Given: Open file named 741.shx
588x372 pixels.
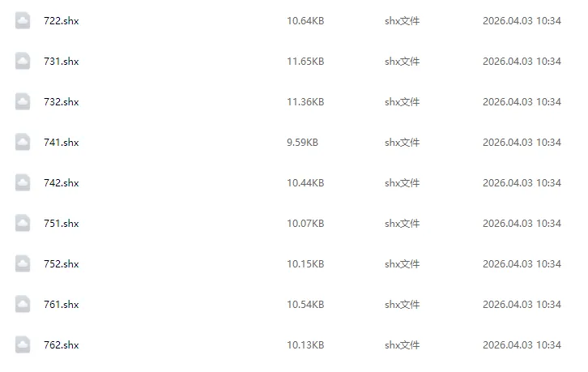Looking at the screenshot, I should pyautogui.click(x=61, y=143).
